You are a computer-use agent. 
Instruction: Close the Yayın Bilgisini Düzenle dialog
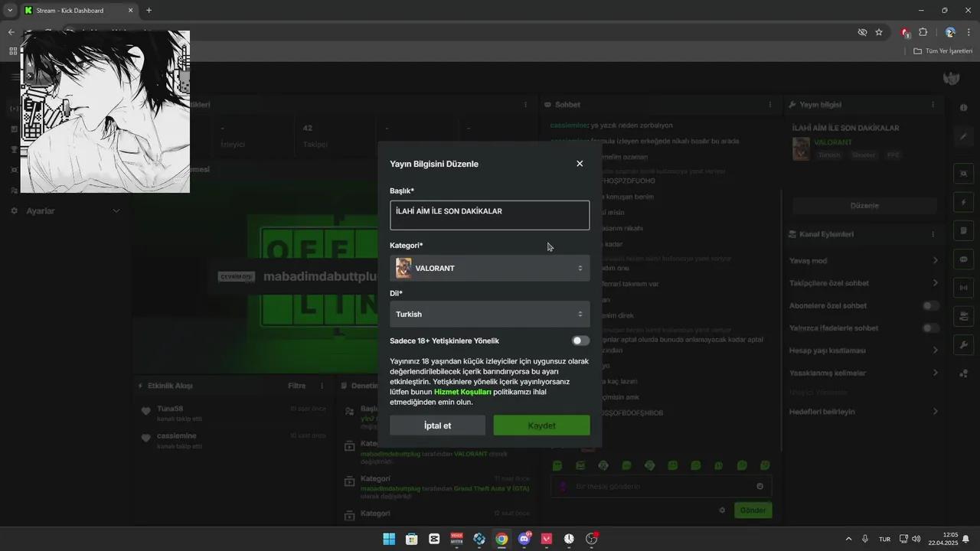click(x=580, y=164)
